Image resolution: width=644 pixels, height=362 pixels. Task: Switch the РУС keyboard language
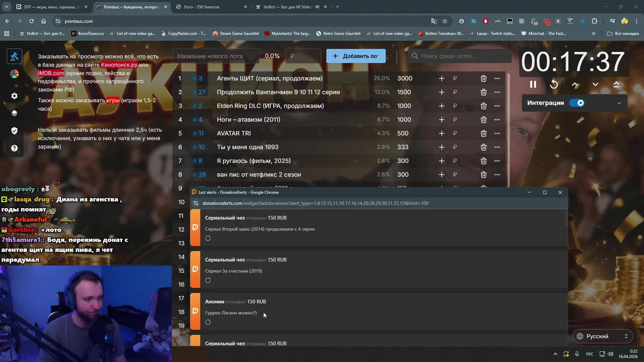point(590,354)
